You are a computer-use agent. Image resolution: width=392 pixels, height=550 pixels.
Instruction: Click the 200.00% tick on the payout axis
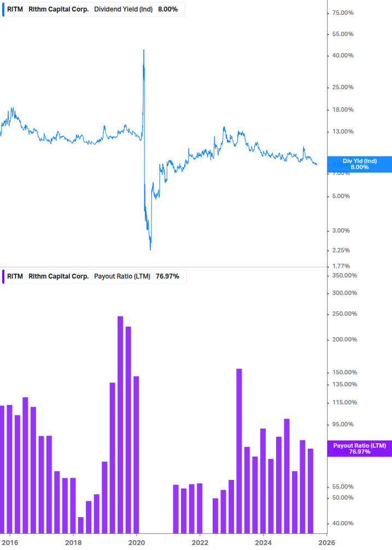pyautogui.click(x=344, y=339)
